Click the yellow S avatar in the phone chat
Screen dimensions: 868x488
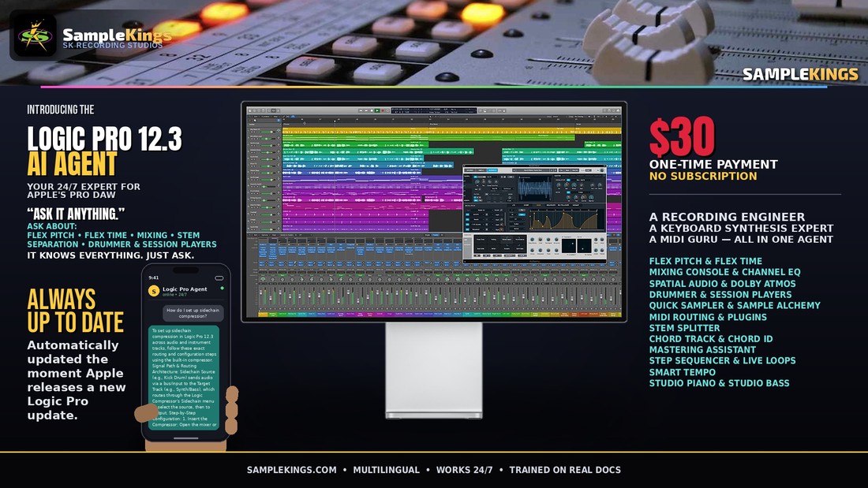[x=154, y=291]
